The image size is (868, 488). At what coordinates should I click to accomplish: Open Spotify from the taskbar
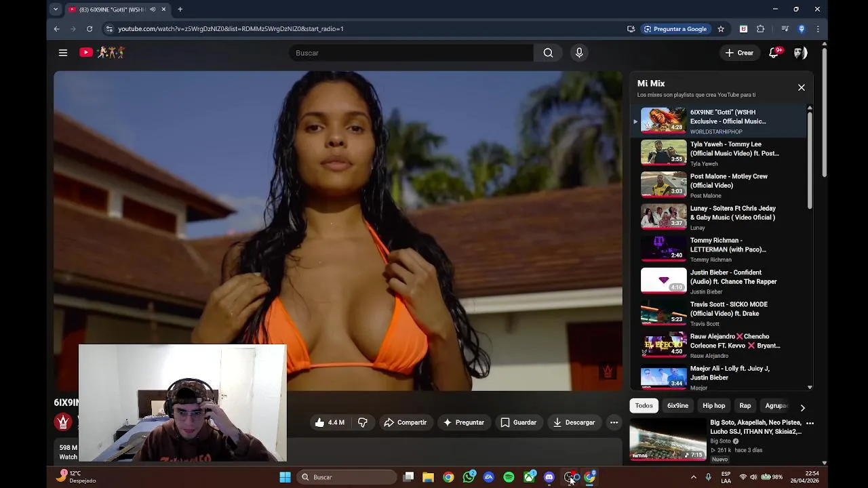[x=509, y=477]
